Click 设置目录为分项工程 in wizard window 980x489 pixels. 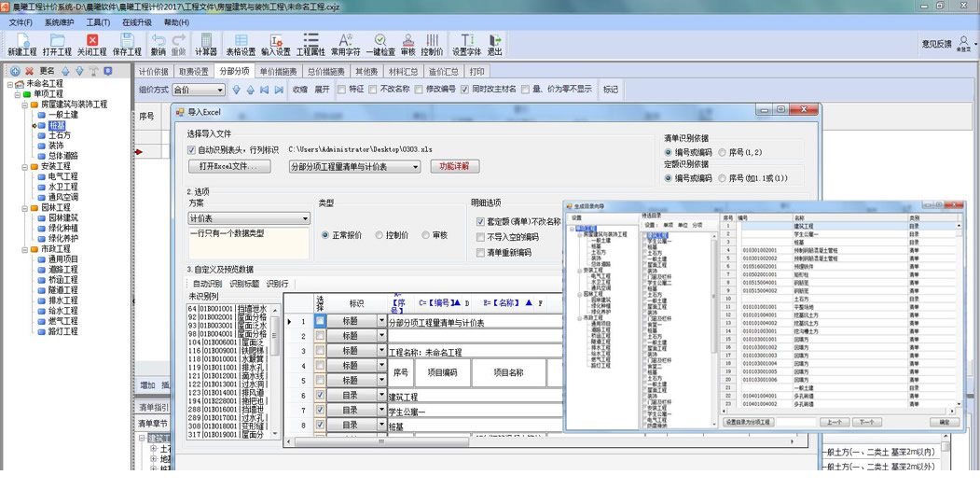point(750,423)
